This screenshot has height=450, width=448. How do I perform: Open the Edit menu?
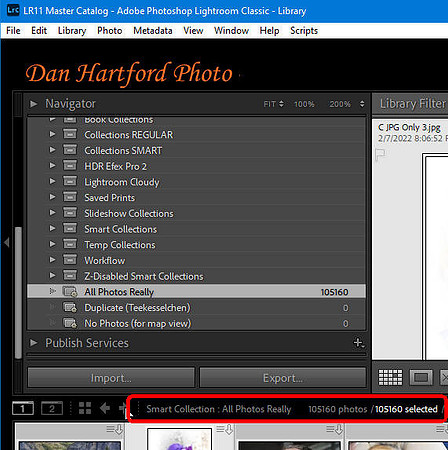[39, 31]
